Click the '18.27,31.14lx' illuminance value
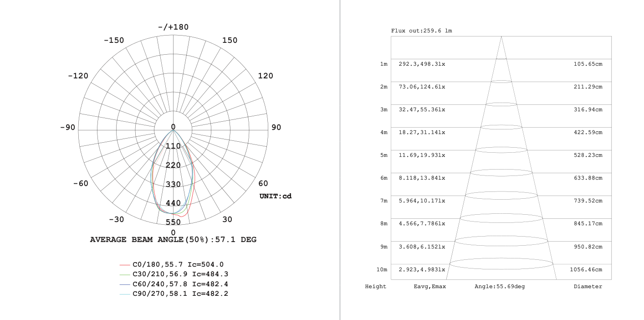This screenshot has width=644, height=320. tap(422, 133)
